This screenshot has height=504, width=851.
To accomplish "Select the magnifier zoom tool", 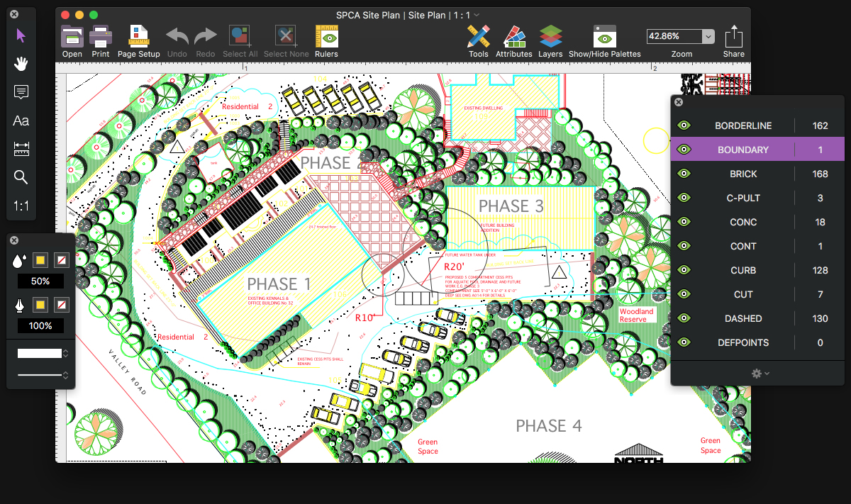I will pyautogui.click(x=21, y=177).
